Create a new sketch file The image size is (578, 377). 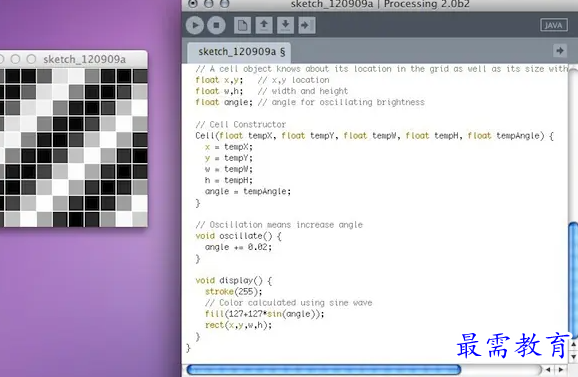point(242,25)
